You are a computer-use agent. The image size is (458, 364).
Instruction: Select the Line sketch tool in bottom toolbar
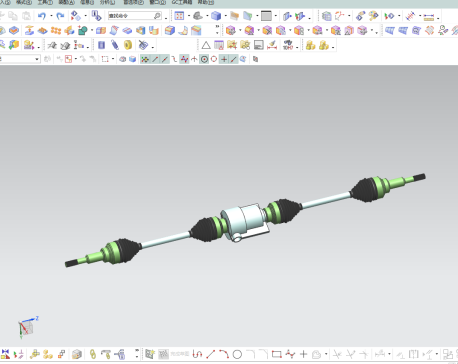(210, 354)
